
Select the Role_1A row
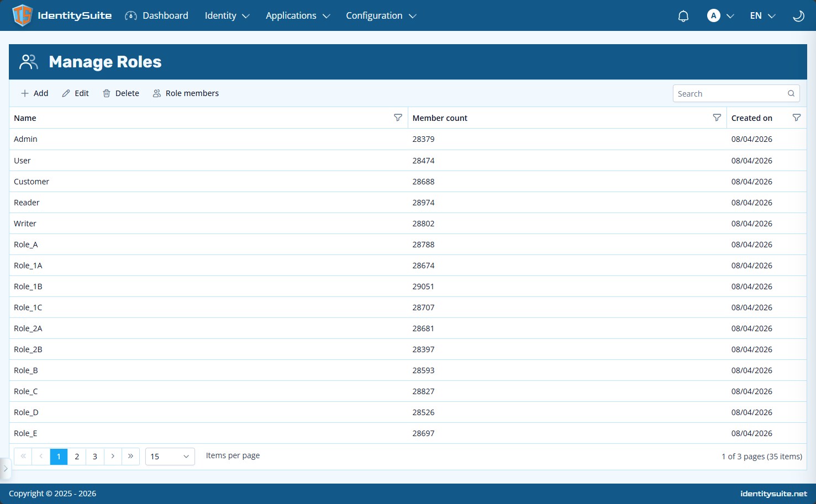[408, 266]
